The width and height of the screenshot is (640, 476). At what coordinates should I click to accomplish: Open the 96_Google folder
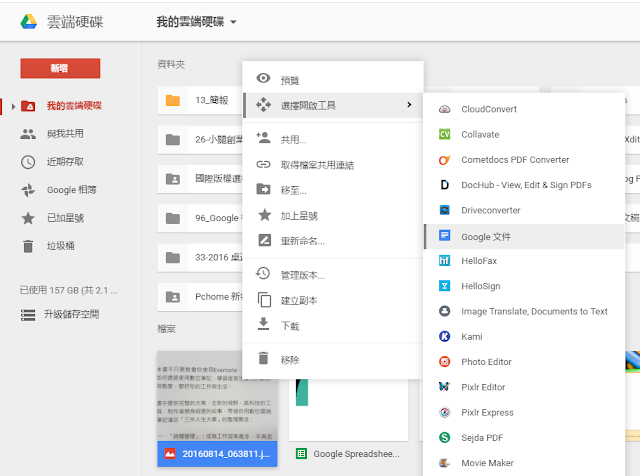200,218
